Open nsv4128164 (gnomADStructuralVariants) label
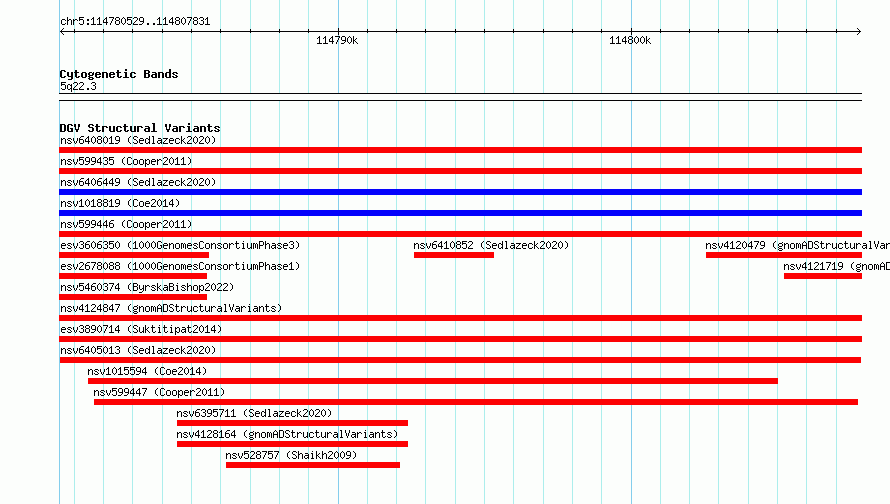Screen dimensions: 890x504 [287, 434]
